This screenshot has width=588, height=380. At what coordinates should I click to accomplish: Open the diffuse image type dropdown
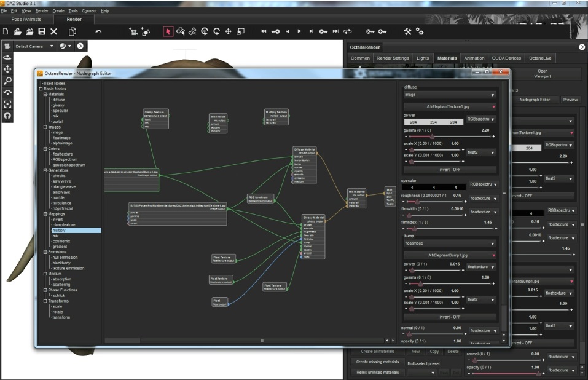tap(450, 95)
